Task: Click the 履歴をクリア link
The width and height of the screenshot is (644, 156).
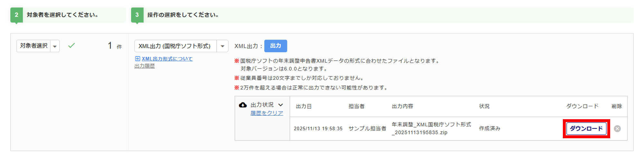Action: [x=267, y=113]
